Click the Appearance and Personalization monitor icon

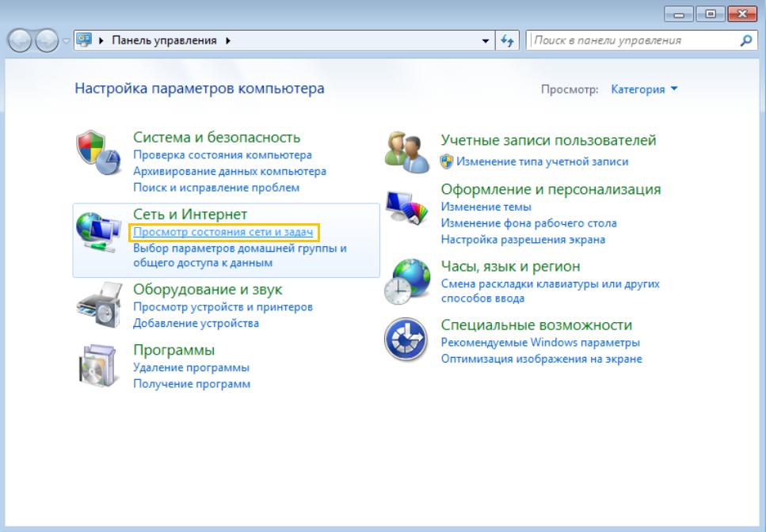(x=406, y=207)
